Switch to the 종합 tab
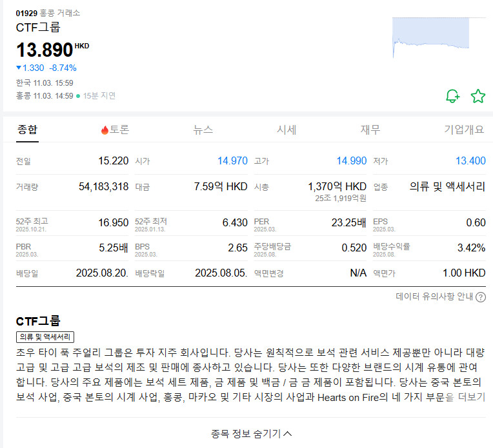This screenshot has width=493, height=448. click(27, 130)
